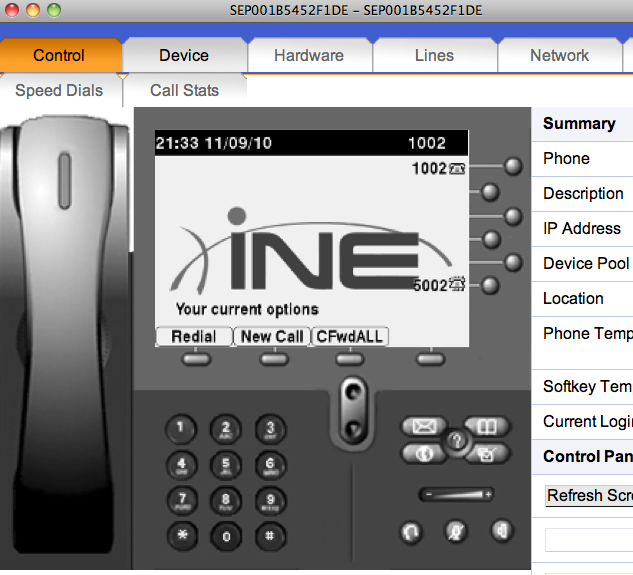Click the Summary heading
This screenshot has width=633, height=575.
pos(579,124)
